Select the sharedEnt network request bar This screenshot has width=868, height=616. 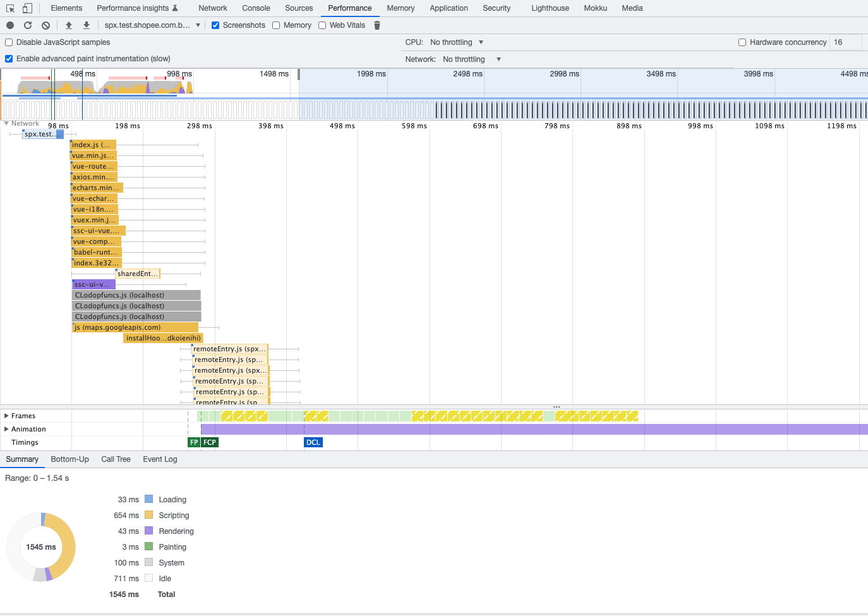[x=138, y=274]
